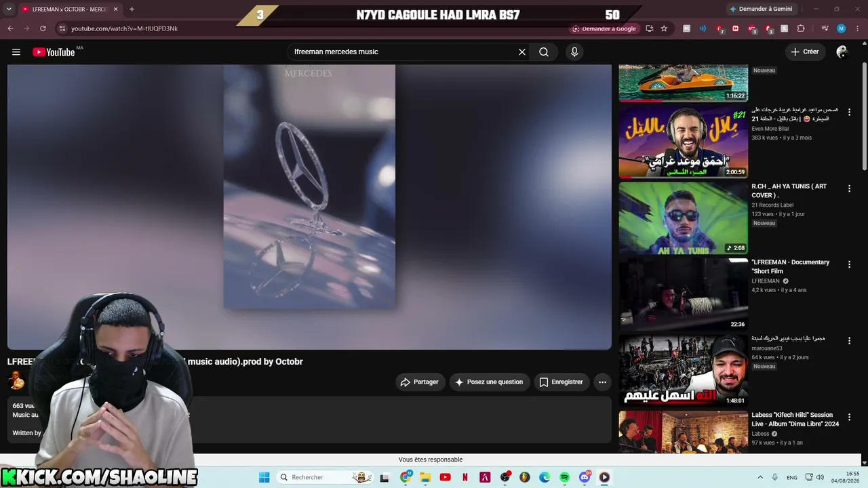Open the marouane53 video thumbnail
The image size is (868, 488).
click(684, 371)
